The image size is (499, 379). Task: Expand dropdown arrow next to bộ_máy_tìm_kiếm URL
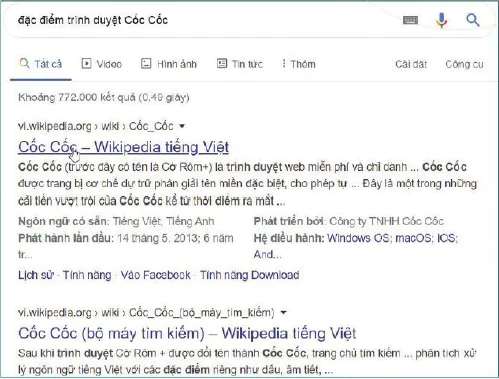point(283,313)
